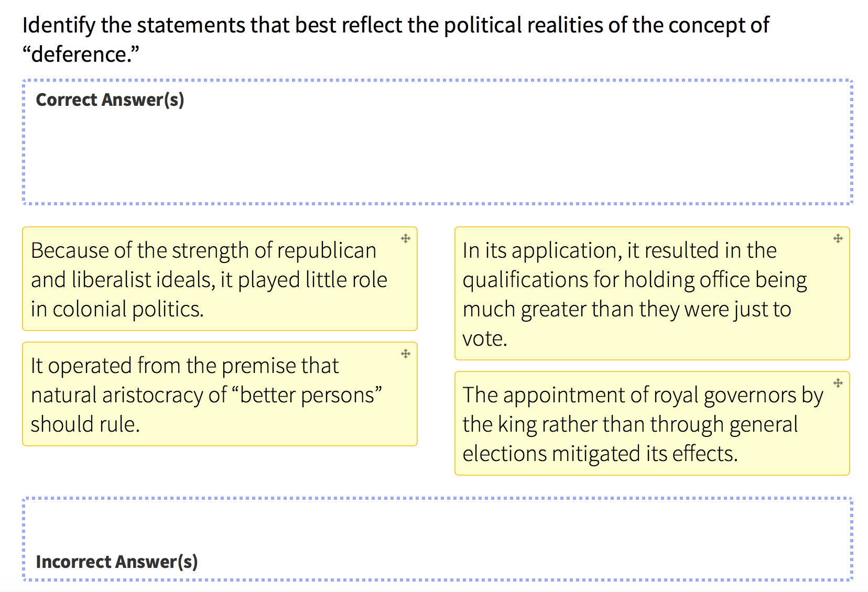Click move handle on republican ideals card

coord(406,239)
